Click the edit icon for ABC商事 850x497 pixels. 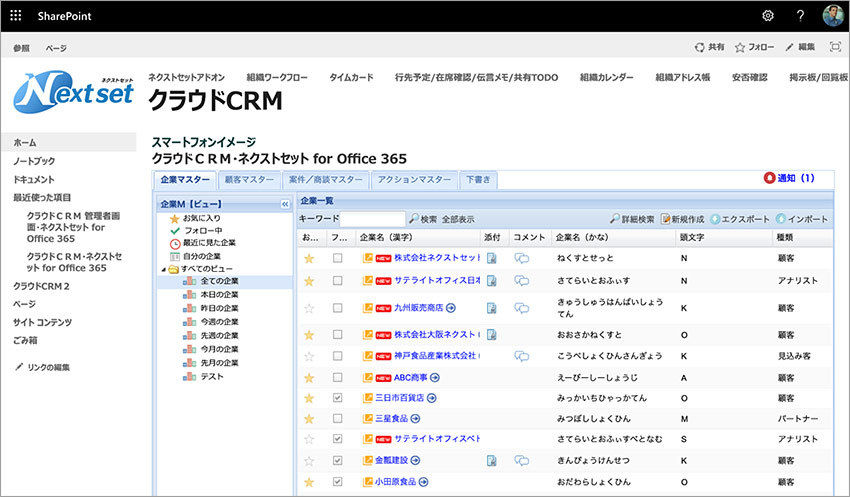tap(368, 377)
